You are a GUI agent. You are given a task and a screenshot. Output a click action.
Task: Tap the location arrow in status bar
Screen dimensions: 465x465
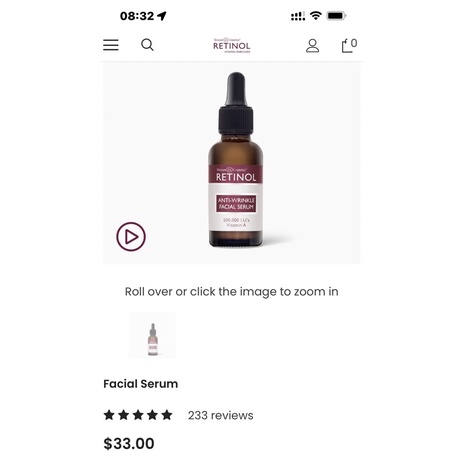[162, 16]
